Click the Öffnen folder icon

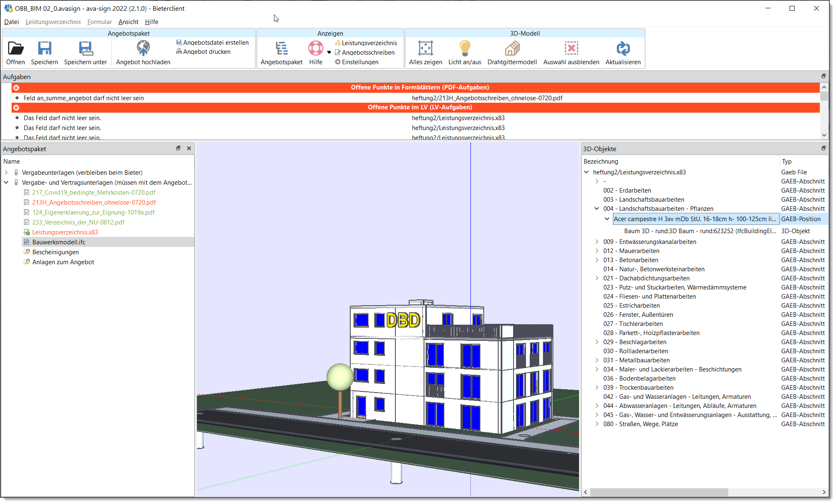tap(16, 48)
